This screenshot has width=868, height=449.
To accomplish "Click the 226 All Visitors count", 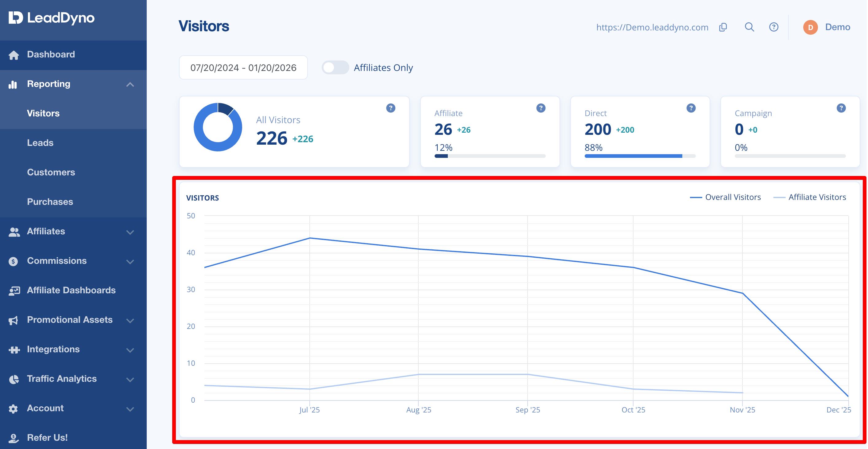I will tap(272, 138).
